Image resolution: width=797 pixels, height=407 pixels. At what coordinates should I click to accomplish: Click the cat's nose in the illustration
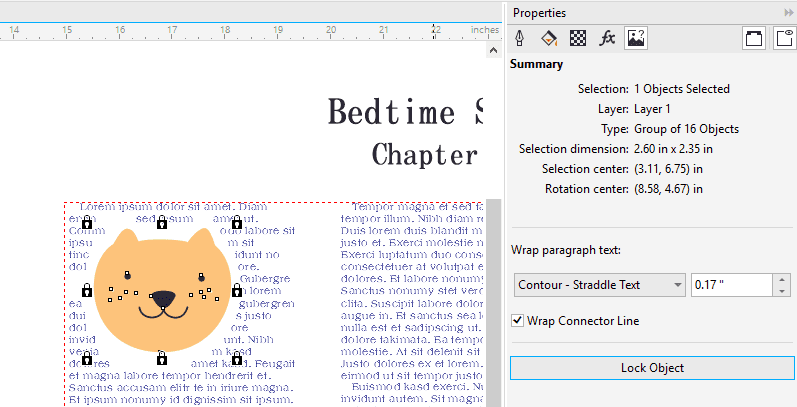(162, 297)
